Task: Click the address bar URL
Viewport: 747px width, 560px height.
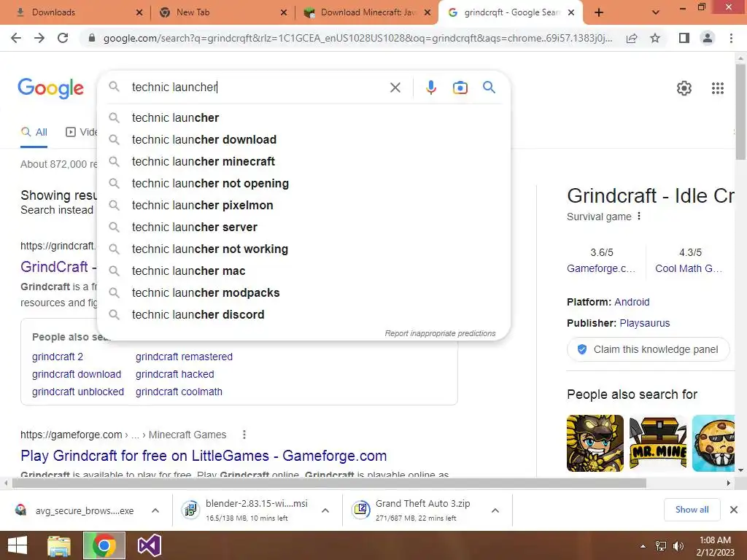Action: [357, 38]
